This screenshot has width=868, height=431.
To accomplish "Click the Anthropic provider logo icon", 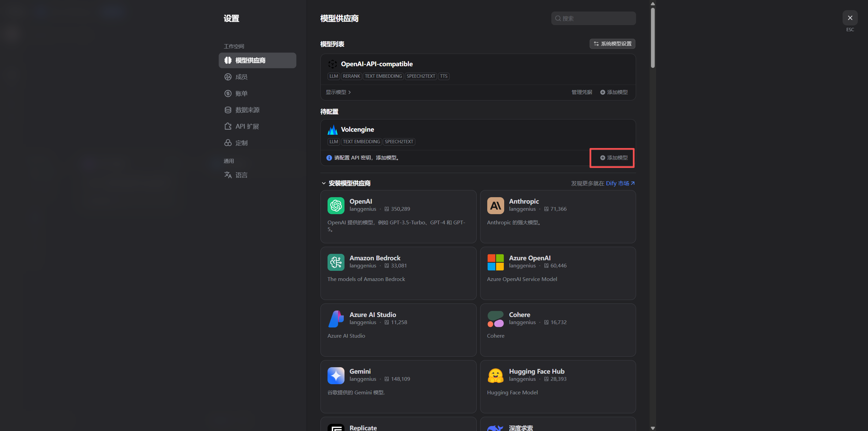I will coord(495,206).
